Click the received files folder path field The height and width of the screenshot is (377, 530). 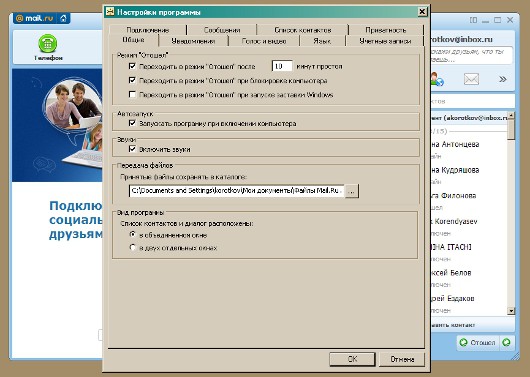pos(237,191)
